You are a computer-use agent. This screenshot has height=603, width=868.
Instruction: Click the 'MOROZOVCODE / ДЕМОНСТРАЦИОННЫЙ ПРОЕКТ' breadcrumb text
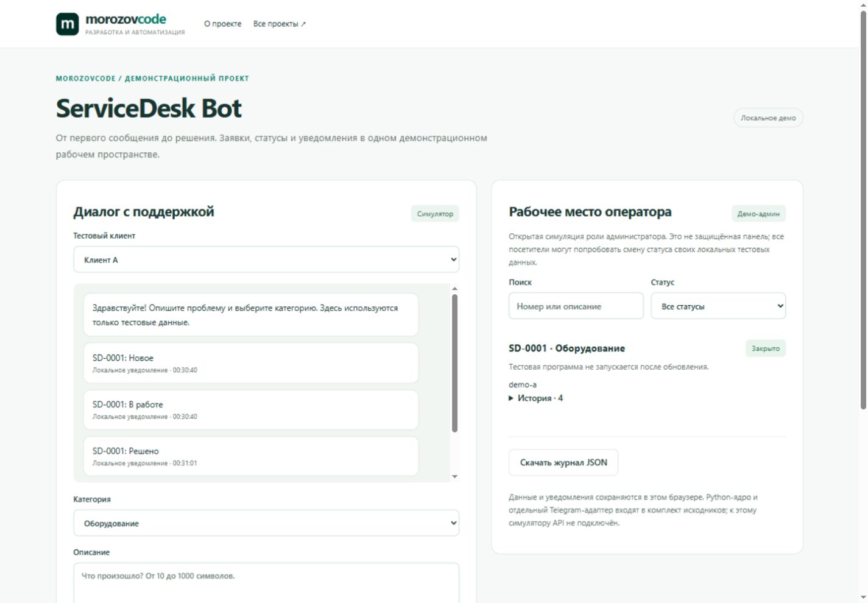[x=152, y=79]
